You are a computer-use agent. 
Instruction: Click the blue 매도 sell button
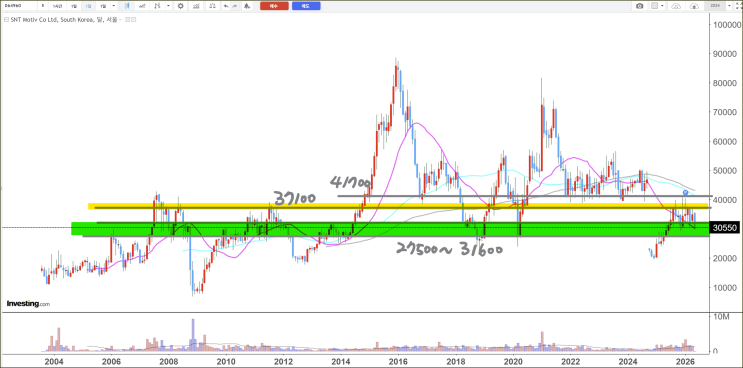point(306,6)
